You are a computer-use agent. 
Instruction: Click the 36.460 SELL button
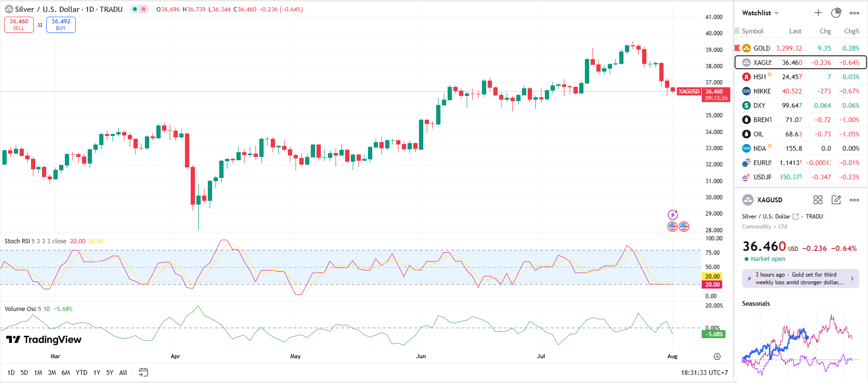coord(19,24)
